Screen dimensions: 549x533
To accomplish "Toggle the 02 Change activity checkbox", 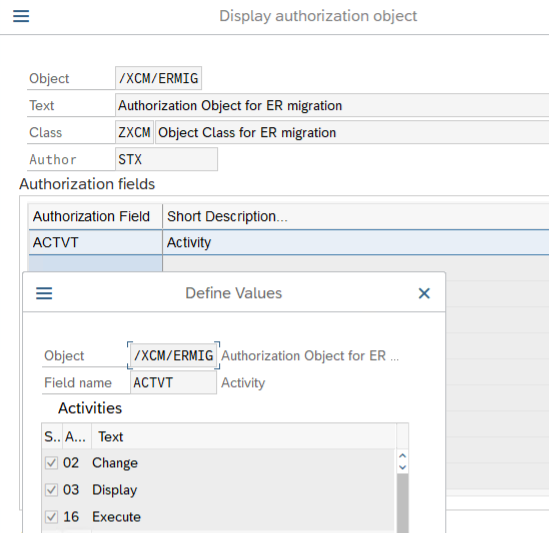I will click(51, 463).
